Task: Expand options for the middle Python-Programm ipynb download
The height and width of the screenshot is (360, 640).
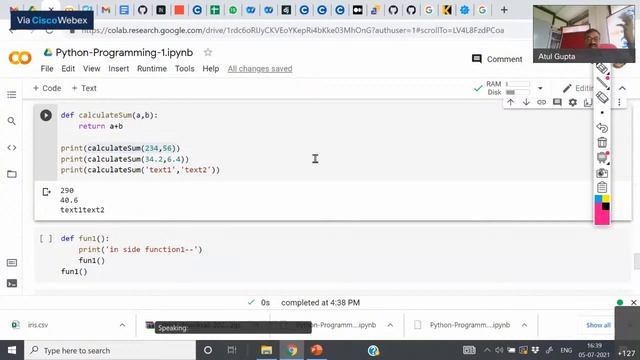Action: [390, 325]
